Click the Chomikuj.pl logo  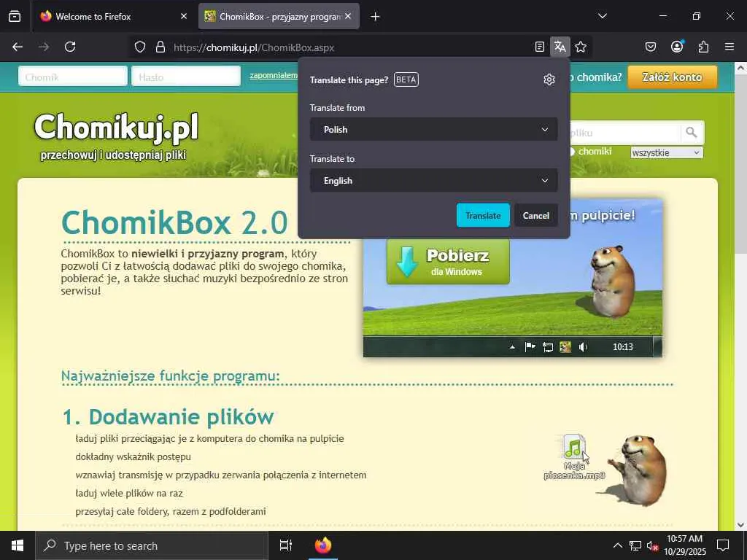coord(116,128)
